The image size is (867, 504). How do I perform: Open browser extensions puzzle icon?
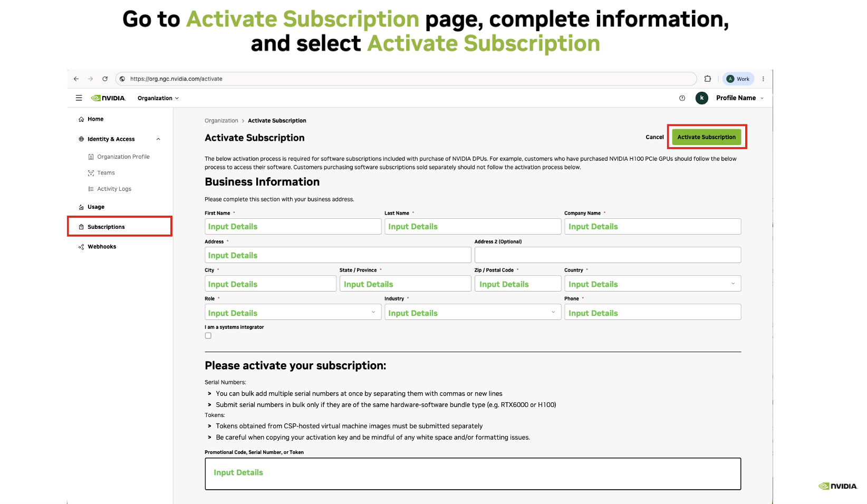pyautogui.click(x=708, y=79)
